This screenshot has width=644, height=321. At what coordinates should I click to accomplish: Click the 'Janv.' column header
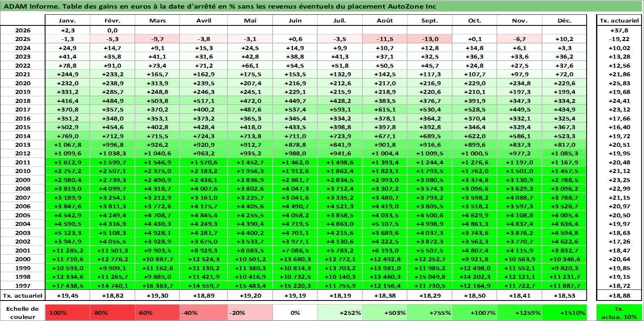(x=67, y=20)
